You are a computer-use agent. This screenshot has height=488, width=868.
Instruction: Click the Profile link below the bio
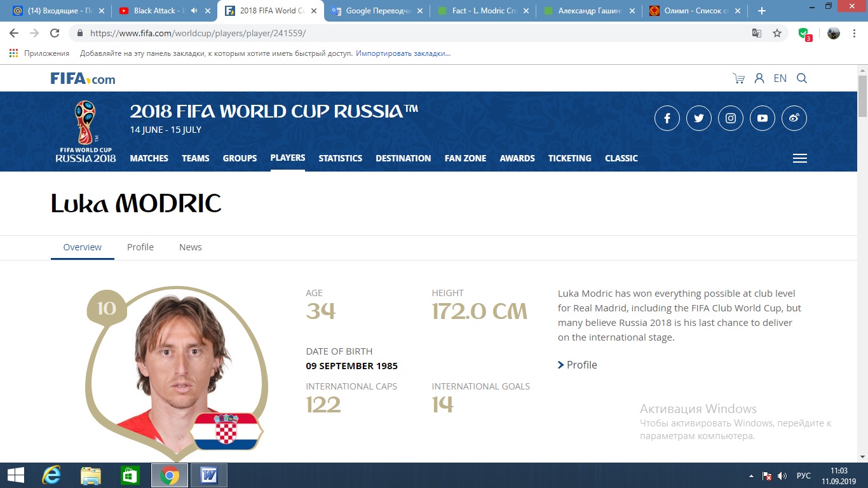(x=578, y=365)
